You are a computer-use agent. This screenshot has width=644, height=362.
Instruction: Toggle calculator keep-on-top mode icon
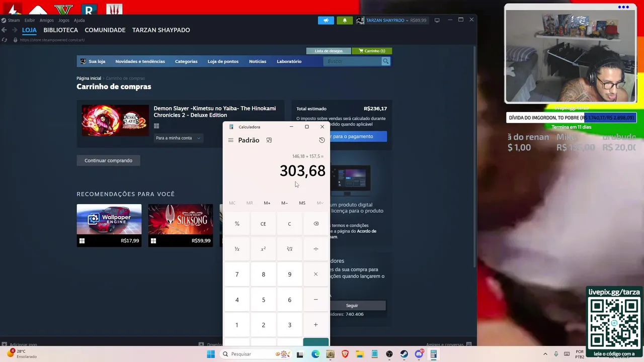point(269,140)
